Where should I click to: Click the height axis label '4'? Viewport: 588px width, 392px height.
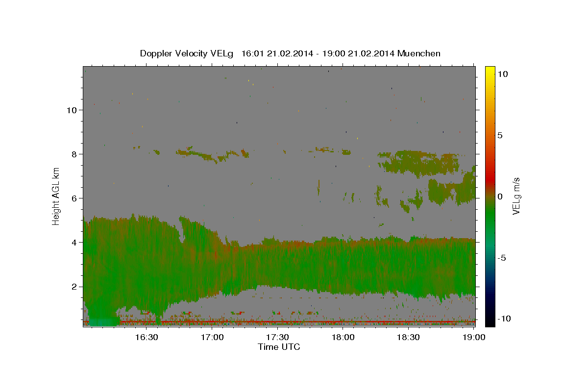[x=73, y=242]
